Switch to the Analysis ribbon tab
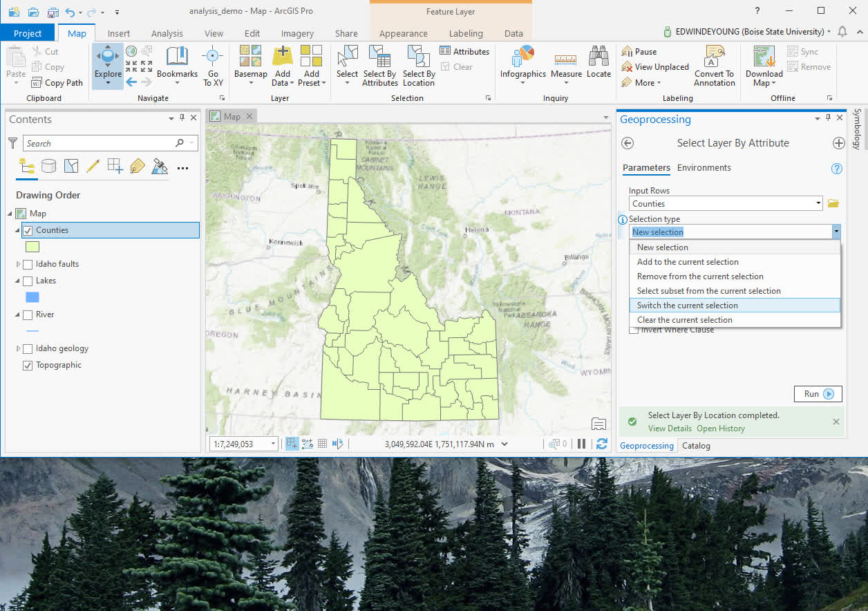Screen dimensions: 868x611 (x=167, y=32)
